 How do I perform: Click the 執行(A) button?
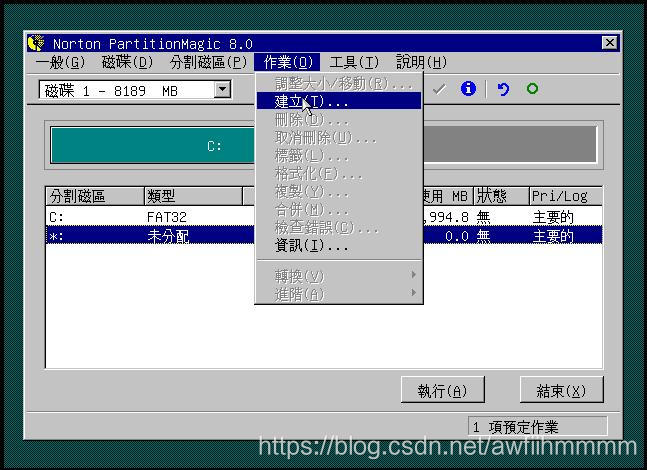coord(442,390)
